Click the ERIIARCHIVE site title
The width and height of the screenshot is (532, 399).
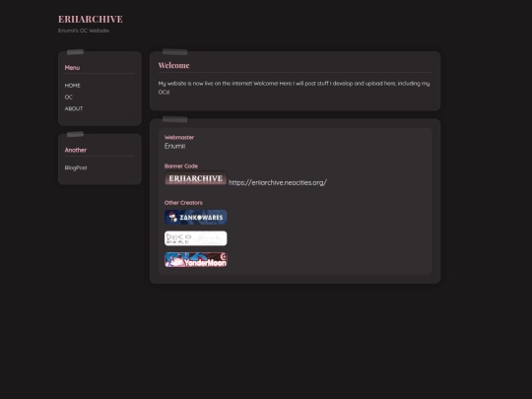click(91, 19)
